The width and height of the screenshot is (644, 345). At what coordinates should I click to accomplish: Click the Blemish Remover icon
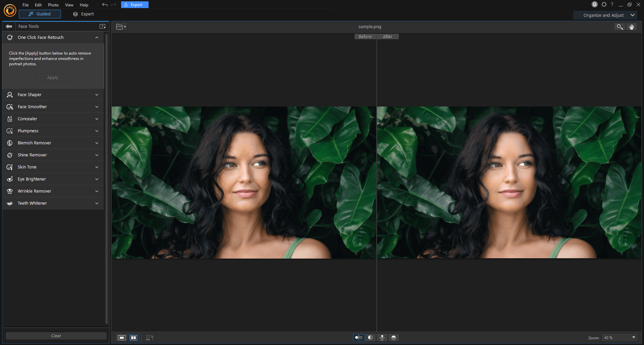point(10,143)
